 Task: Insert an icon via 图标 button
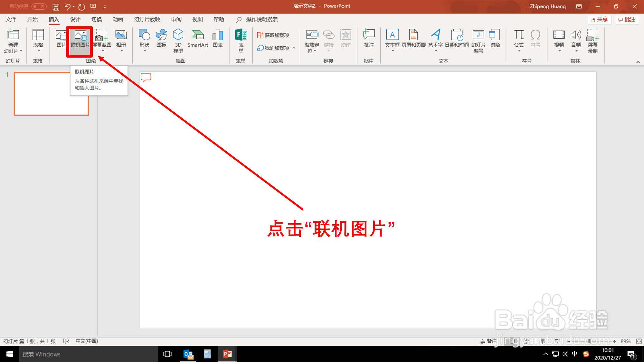161,39
